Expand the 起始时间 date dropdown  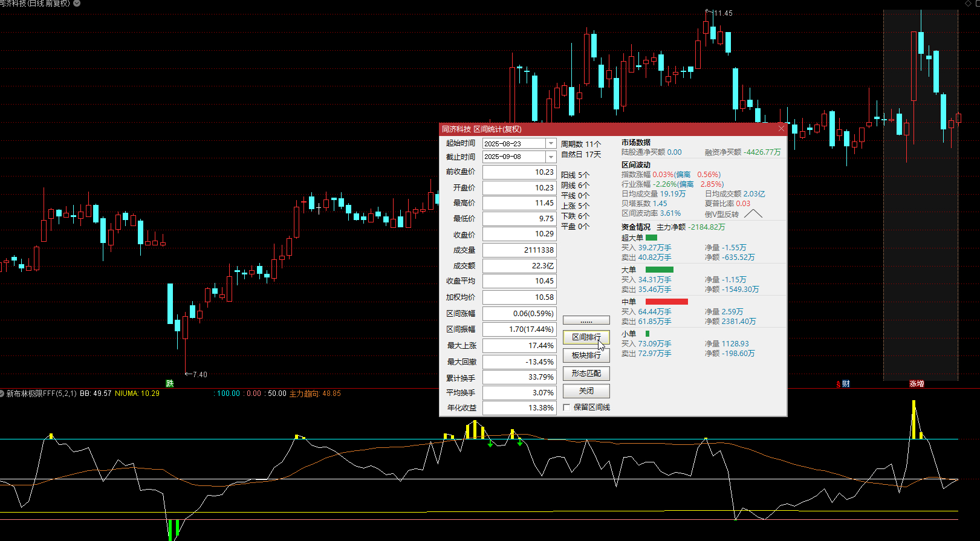[551, 143]
